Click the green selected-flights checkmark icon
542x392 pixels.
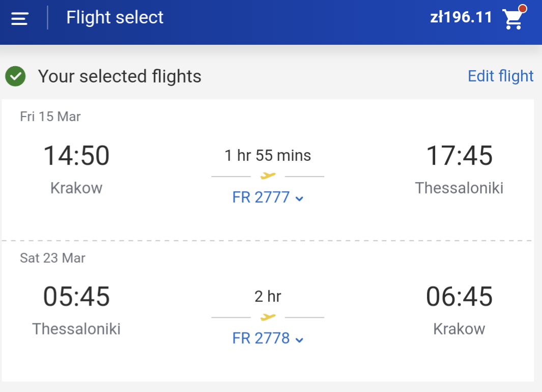[15, 76]
